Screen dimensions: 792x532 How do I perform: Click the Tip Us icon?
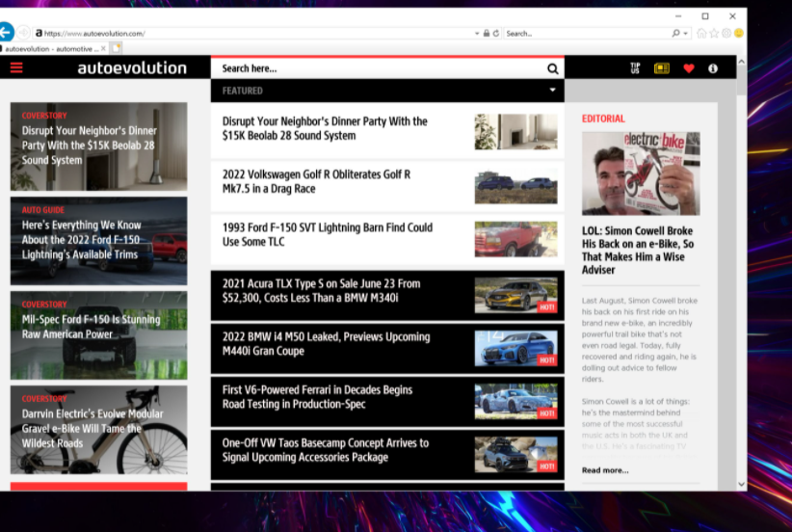coord(634,68)
